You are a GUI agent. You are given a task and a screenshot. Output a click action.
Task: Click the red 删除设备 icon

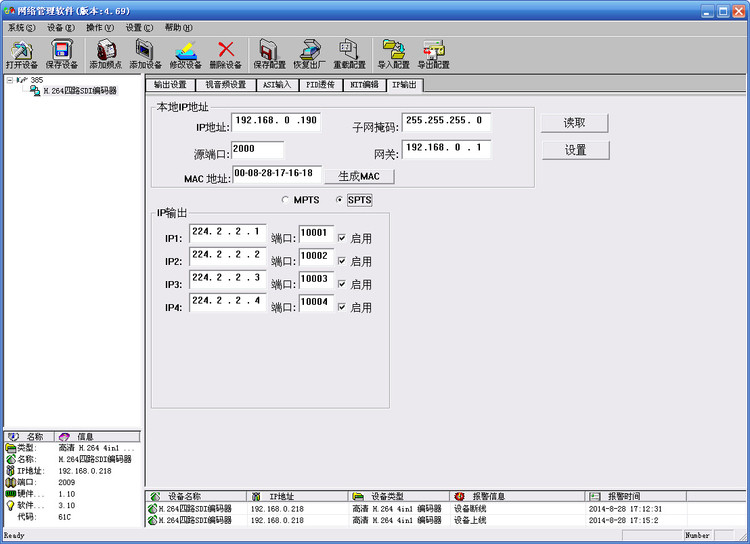(226, 50)
